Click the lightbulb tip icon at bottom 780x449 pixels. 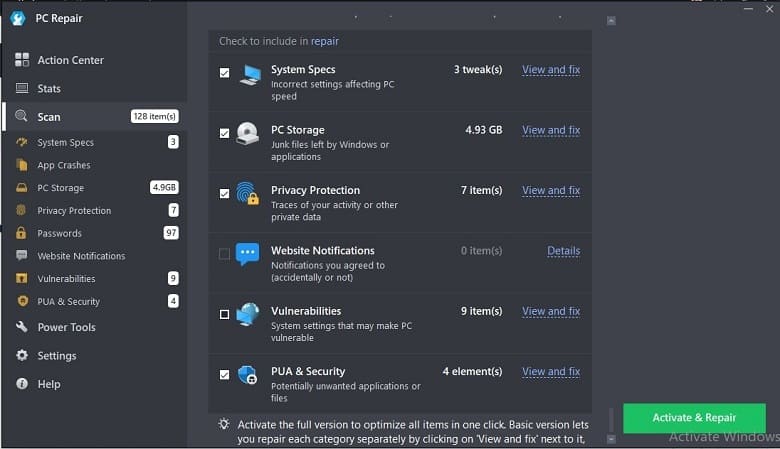click(224, 424)
